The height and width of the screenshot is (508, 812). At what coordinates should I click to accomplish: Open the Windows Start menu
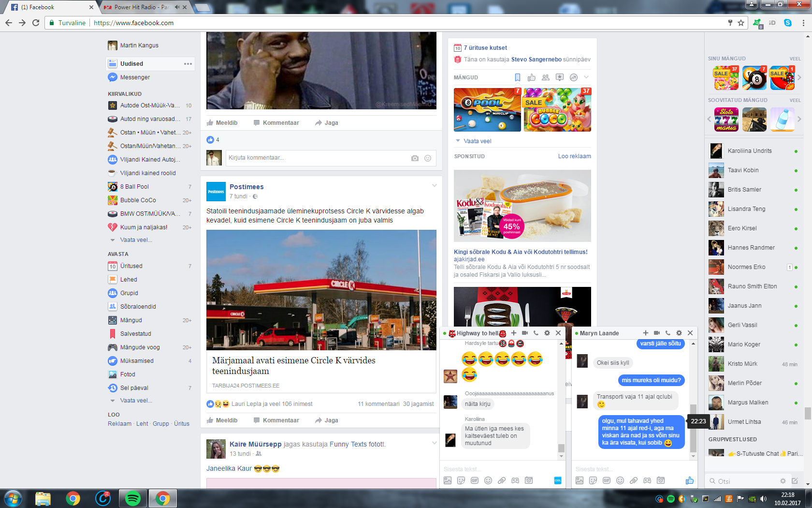[x=13, y=498]
